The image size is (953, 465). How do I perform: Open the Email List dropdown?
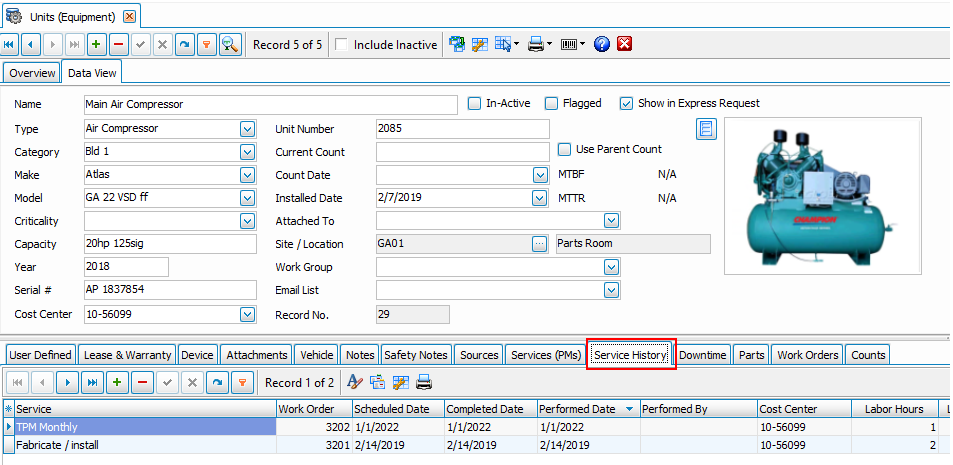611,290
